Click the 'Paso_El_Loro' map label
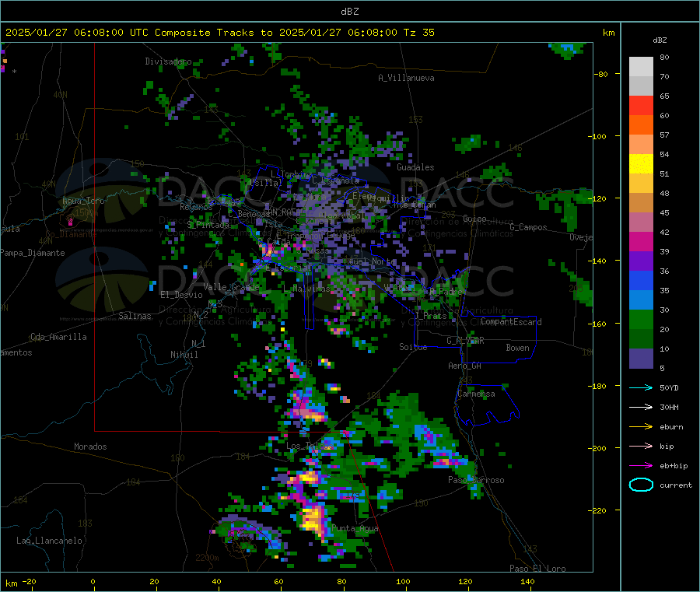 coord(537,569)
